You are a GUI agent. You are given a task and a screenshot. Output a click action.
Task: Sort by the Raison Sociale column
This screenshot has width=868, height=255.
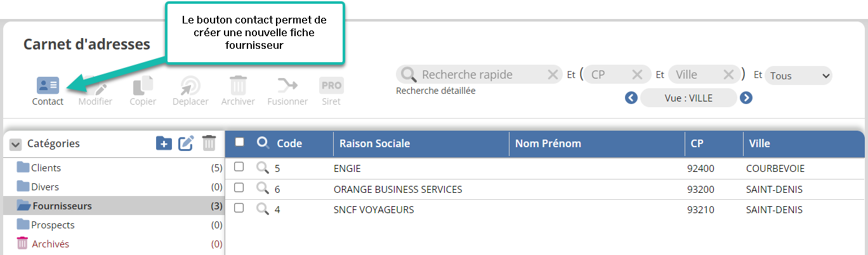coord(374,143)
